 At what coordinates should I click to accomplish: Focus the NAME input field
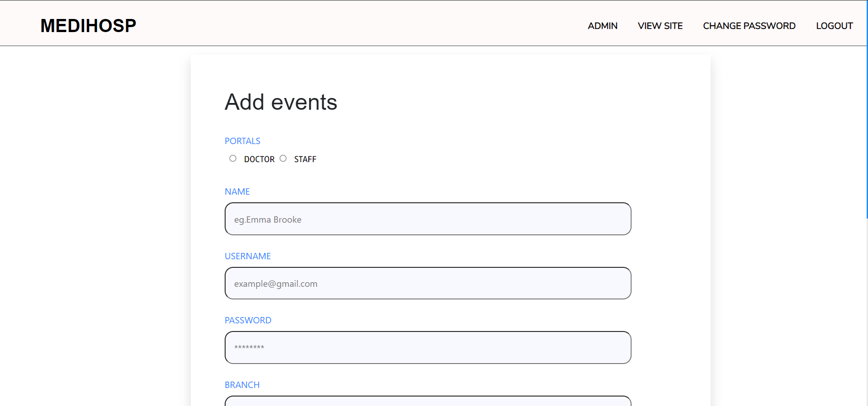coord(428,219)
